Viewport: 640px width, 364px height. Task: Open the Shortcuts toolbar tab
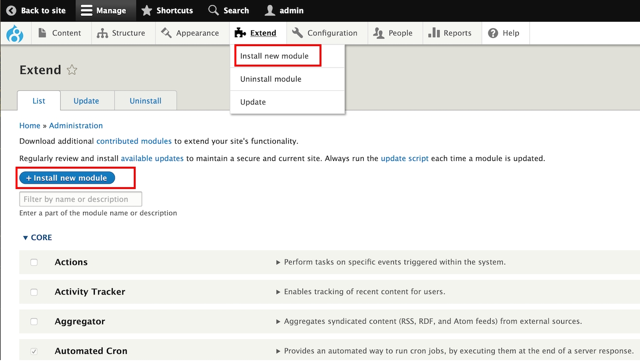(167, 10)
